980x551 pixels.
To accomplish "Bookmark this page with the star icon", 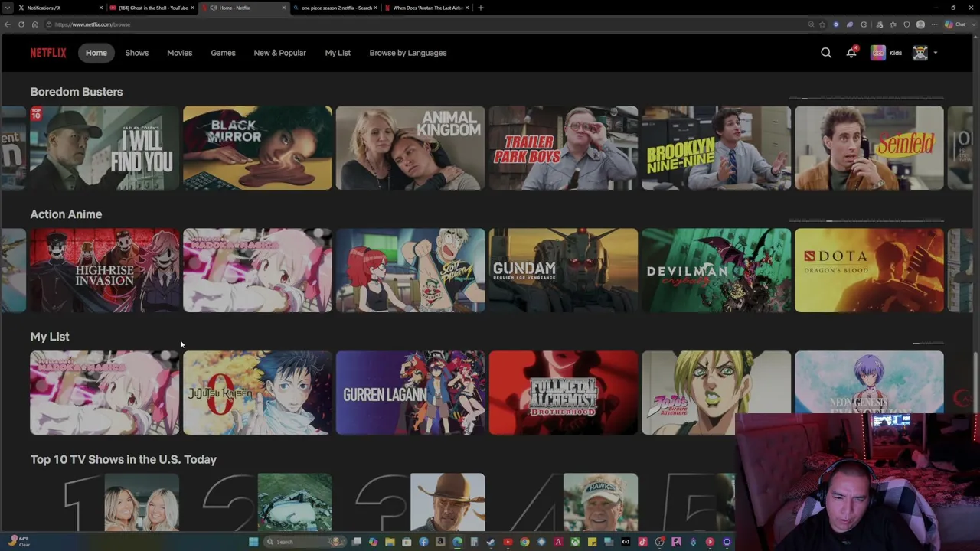I will click(x=822, y=24).
